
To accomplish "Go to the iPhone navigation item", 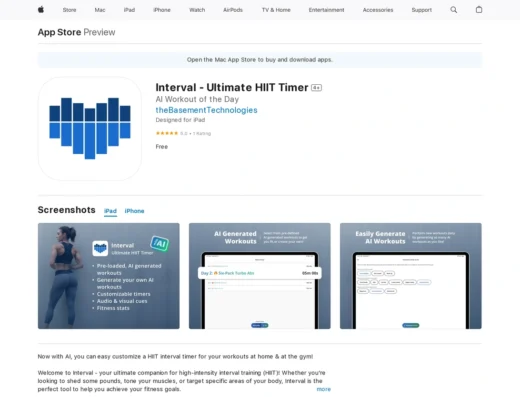I will 162,10.
